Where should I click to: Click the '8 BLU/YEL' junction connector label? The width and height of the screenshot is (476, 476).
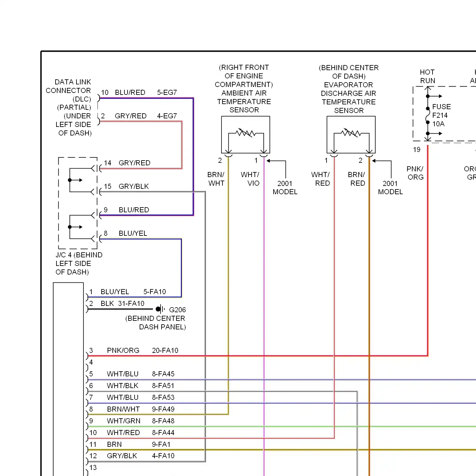pyautogui.click(x=125, y=233)
